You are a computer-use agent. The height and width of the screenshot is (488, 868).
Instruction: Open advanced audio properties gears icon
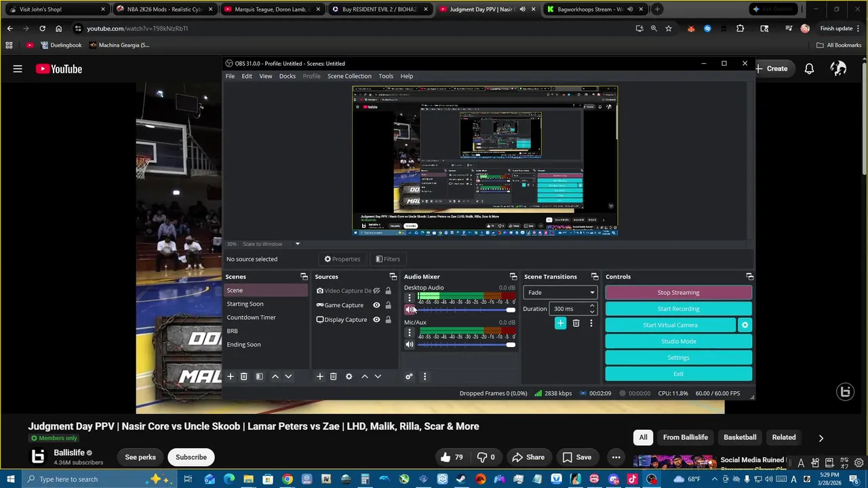409,376
